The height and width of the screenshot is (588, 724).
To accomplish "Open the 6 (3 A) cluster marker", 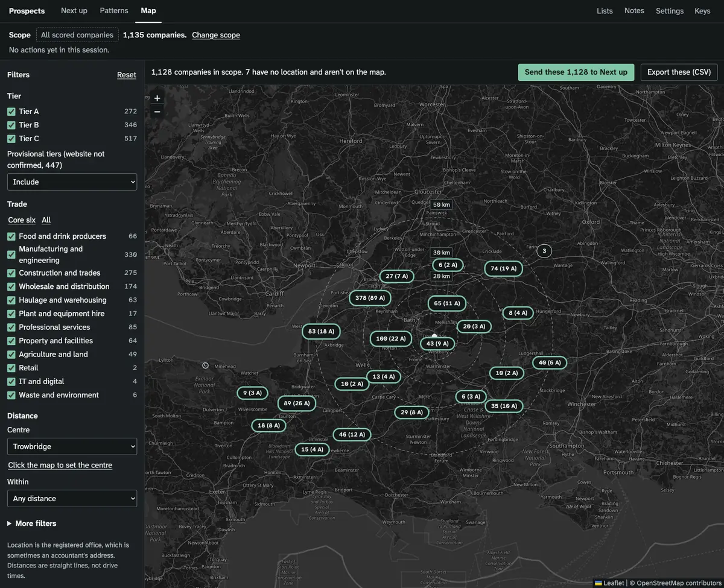I will coord(471,396).
